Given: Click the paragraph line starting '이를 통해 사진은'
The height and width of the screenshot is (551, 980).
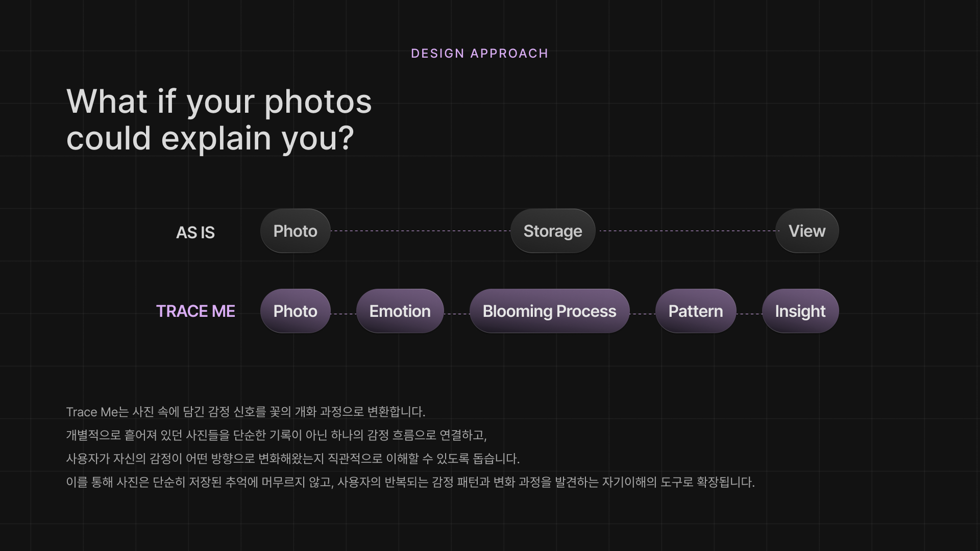Looking at the screenshot, I should (x=410, y=482).
